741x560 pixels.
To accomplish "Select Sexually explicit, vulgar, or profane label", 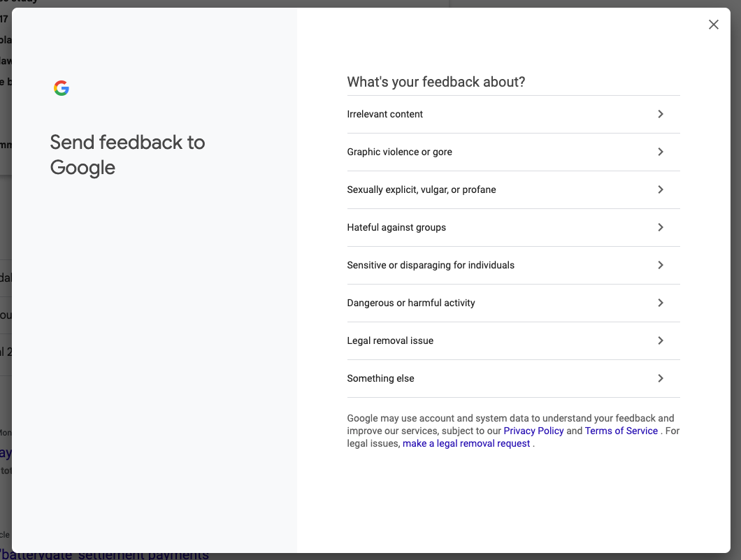I will [x=421, y=189].
